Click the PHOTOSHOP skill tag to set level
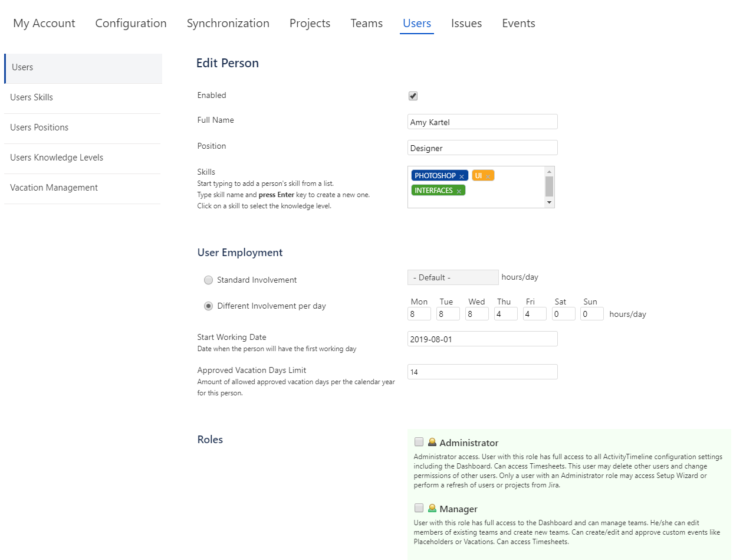The width and height of the screenshot is (756, 560). [435, 176]
